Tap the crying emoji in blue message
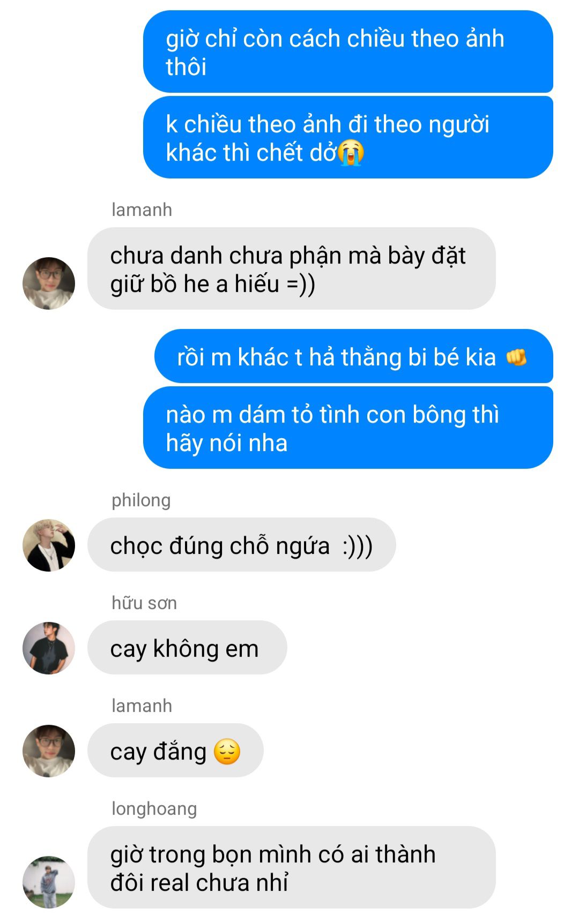The width and height of the screenshot is (579, 924). click(x=351, y=153)
